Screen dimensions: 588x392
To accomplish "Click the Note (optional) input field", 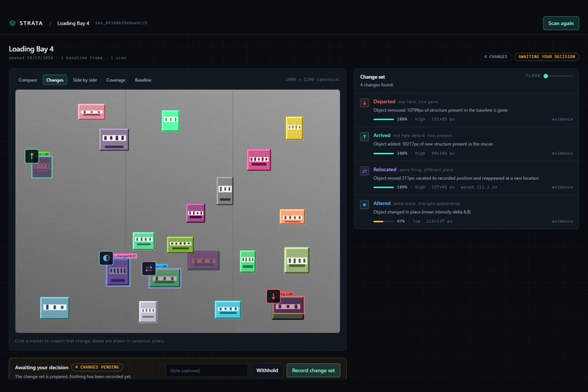I will [206, 370].
